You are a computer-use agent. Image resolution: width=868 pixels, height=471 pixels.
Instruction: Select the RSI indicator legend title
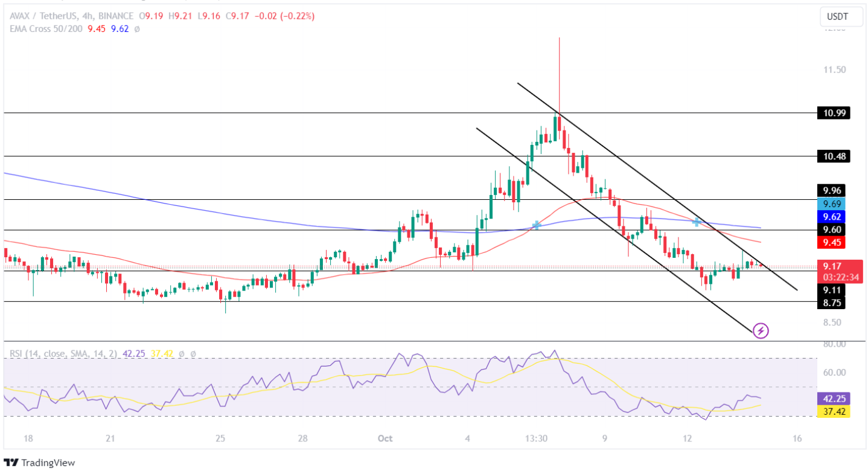click(63, 353)
